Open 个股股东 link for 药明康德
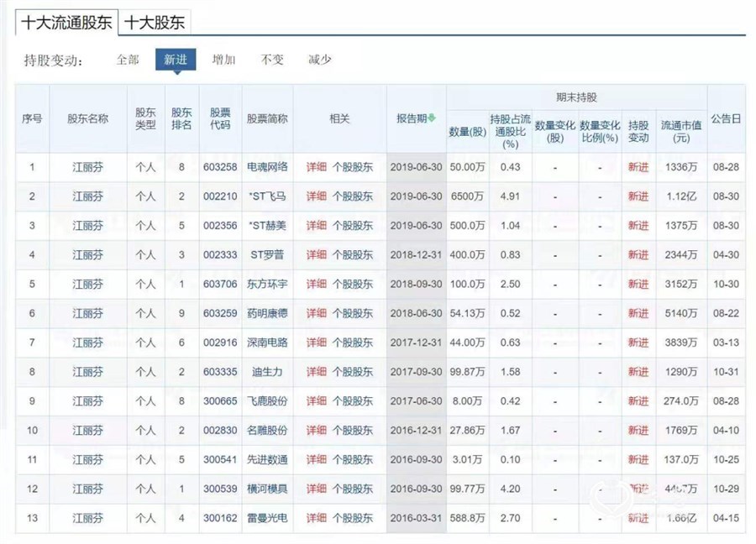 (353, 313)
